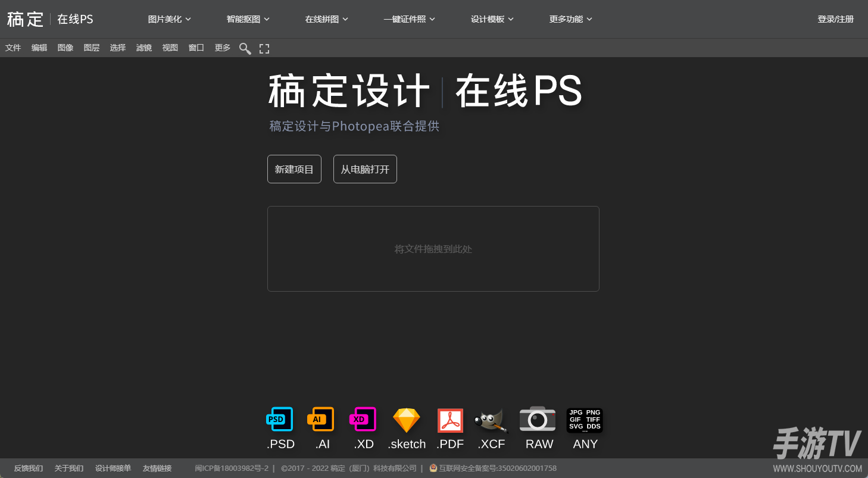Click the 稿定 logo

pos(26,19)
